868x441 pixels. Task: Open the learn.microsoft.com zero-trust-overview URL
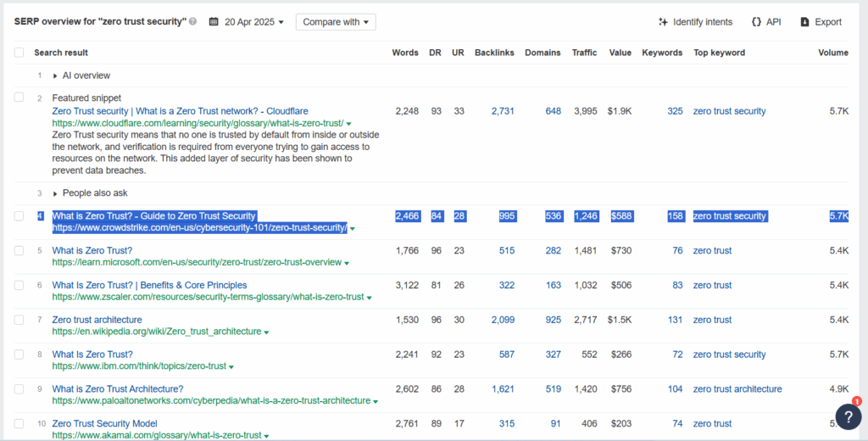[197, 262]
